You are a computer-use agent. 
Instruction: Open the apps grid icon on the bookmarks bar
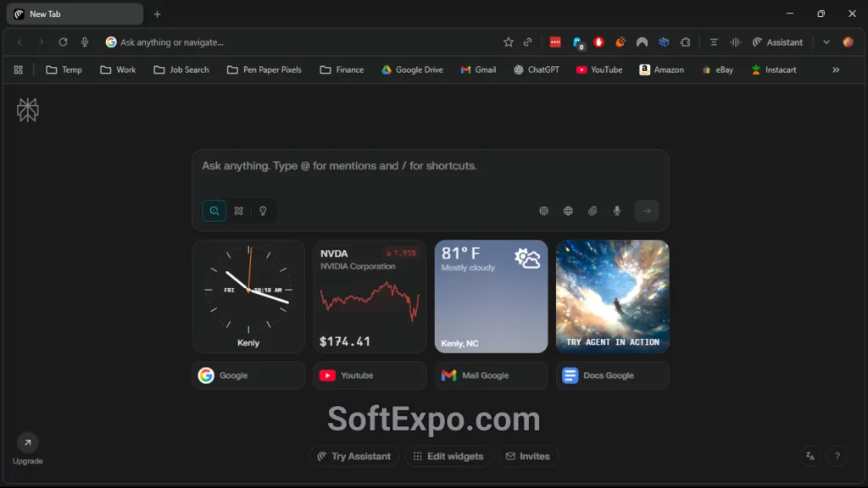click(18, 69)
